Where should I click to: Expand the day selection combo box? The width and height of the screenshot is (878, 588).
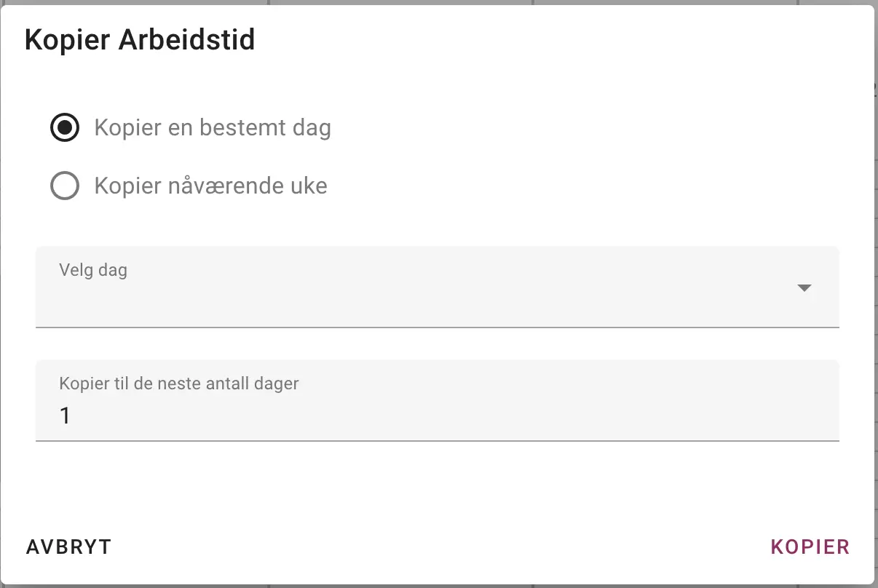click(437, 295)
